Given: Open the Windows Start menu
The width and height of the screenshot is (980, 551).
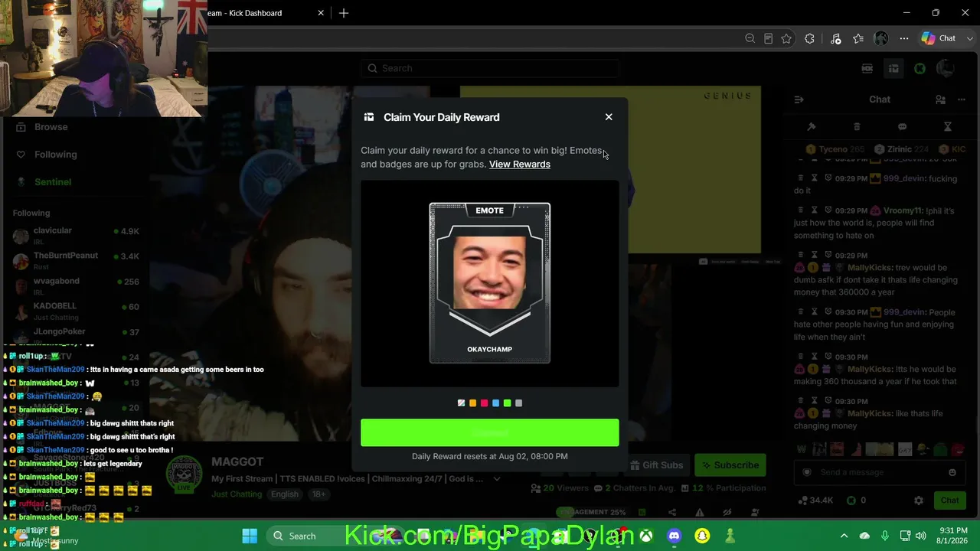Looking at the screenshot, I should (x=250, y=536).
